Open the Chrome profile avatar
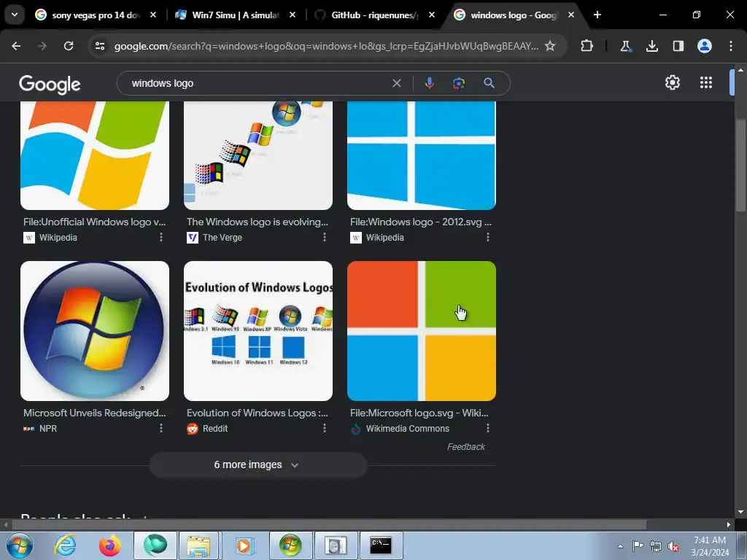Screen dimensions: 747x560 coord(704,46)
